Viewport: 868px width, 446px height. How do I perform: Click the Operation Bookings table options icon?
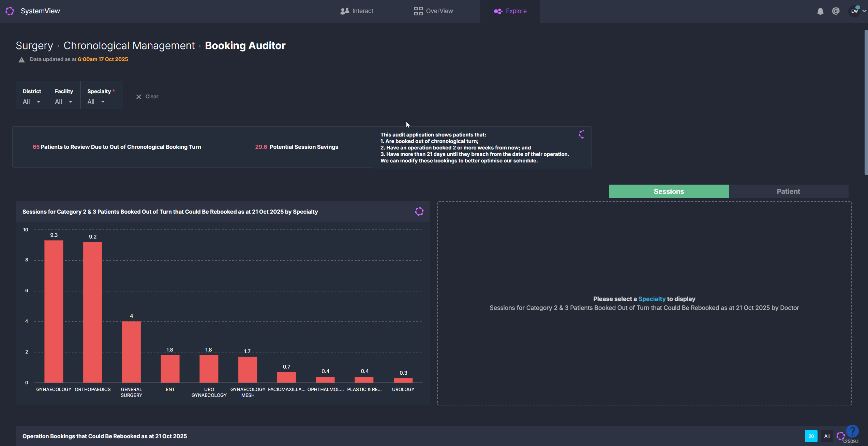pos(840,436)
